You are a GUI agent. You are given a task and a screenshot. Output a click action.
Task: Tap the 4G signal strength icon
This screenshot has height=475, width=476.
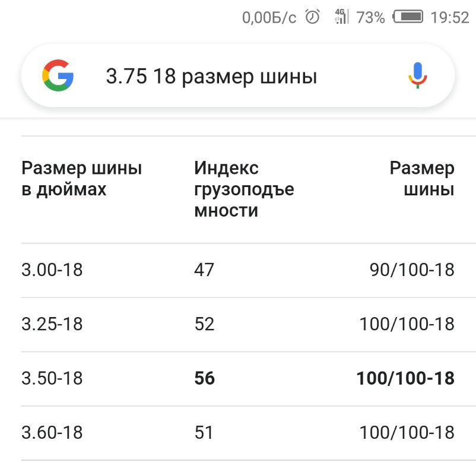coord(341,17)
